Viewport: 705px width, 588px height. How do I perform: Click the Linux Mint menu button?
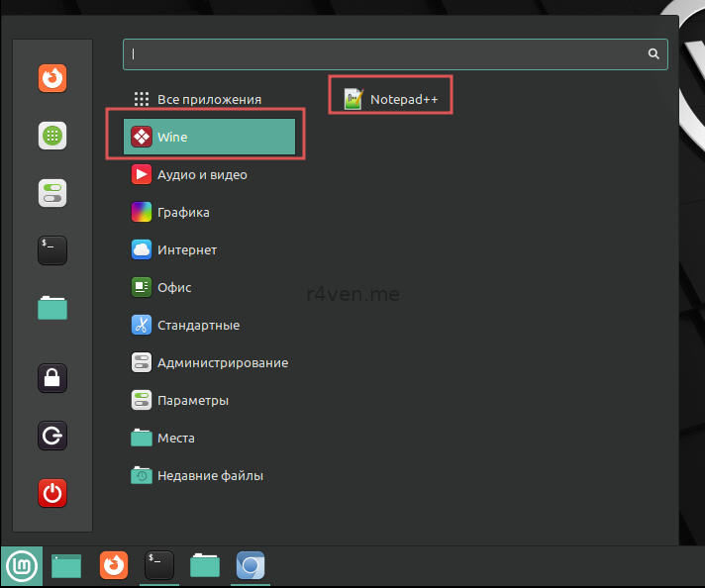21,566
